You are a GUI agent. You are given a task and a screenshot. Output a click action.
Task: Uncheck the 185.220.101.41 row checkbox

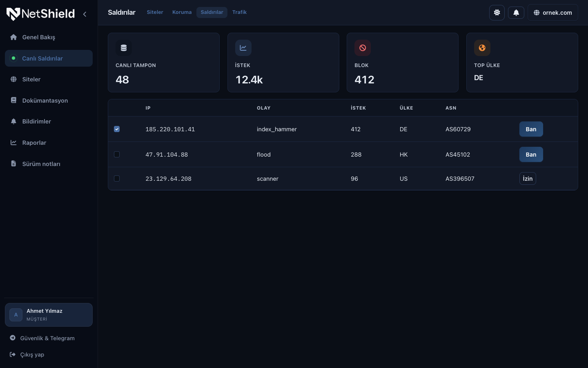[x=117, y=129]
